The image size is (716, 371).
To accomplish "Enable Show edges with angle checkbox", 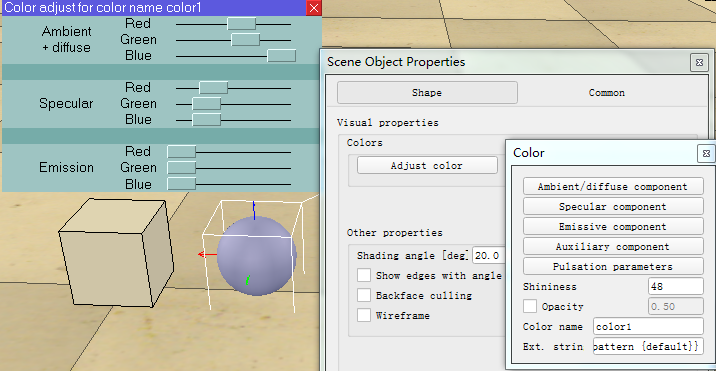I will 364,276.
